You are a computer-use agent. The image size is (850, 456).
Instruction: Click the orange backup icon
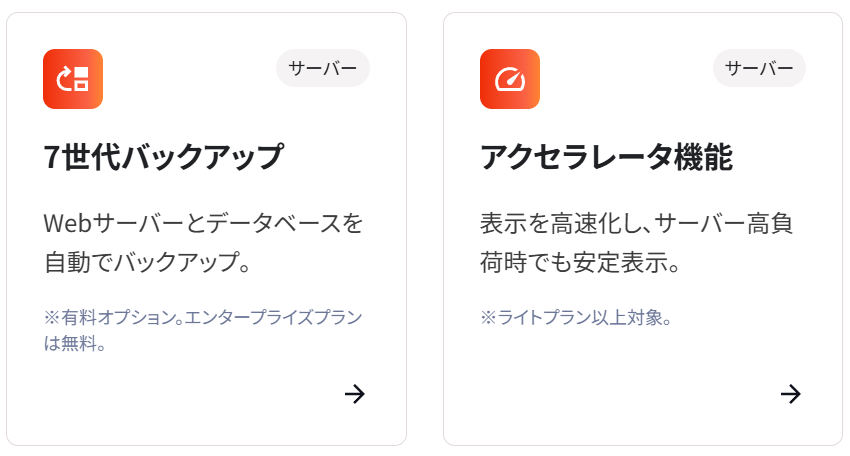tap(73, 79)
